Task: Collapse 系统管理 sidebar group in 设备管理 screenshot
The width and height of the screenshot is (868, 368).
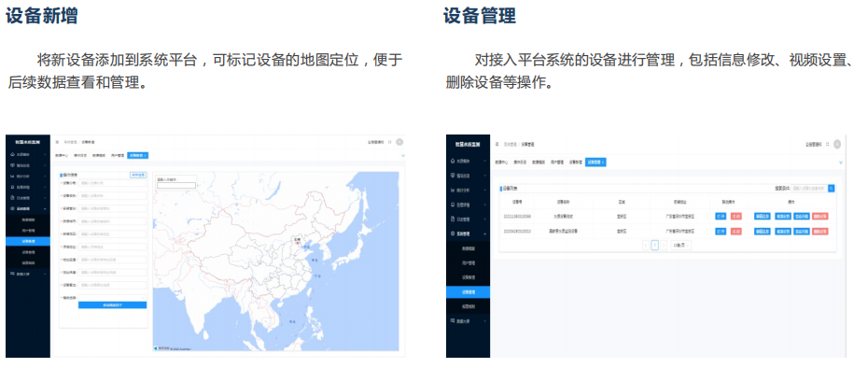Action: 469,234
